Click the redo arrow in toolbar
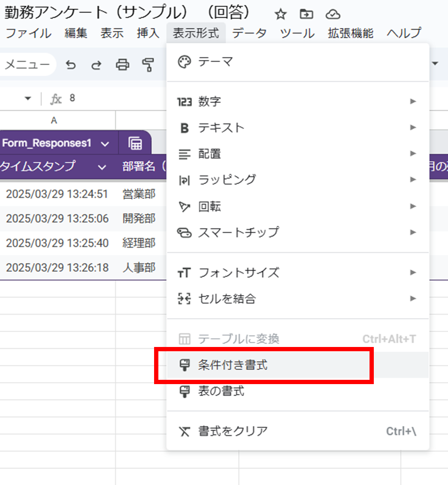This screenshot has height=485, width=448. pyautogui.click(x=97, y=65)
